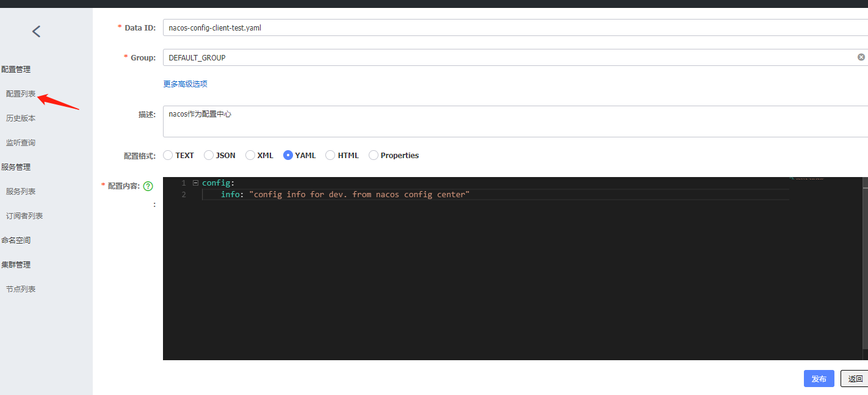Screen dimensions: 868x395
Task: Select YAML format radio button
Action: [x=288, y=155]
